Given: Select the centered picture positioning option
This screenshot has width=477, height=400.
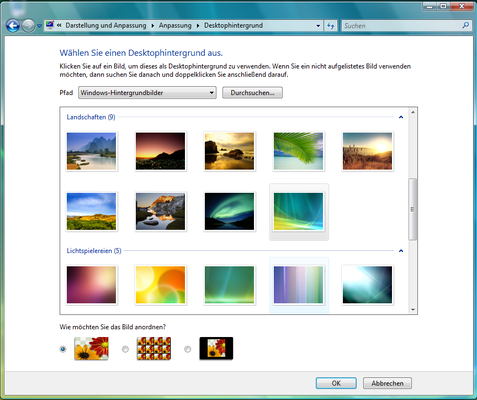Looking at the screenshot, I should pos(188,349).
